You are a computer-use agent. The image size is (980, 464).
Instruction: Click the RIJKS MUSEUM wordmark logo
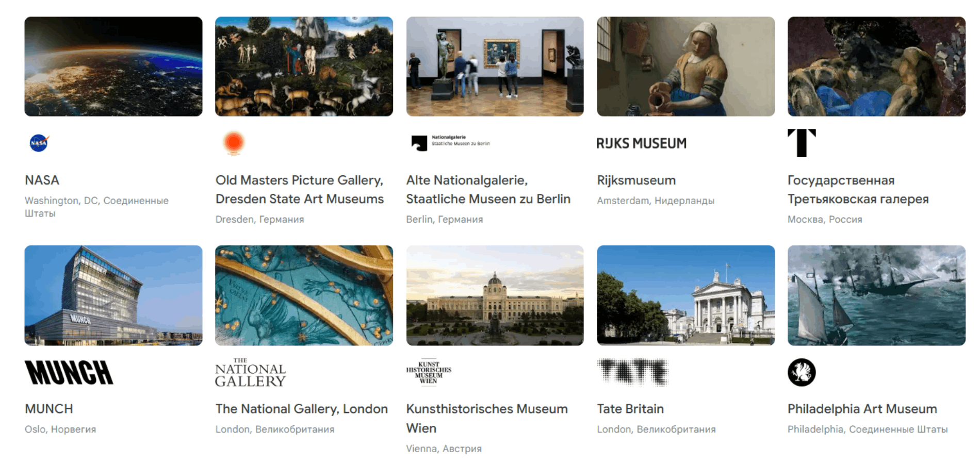point(641,143)
